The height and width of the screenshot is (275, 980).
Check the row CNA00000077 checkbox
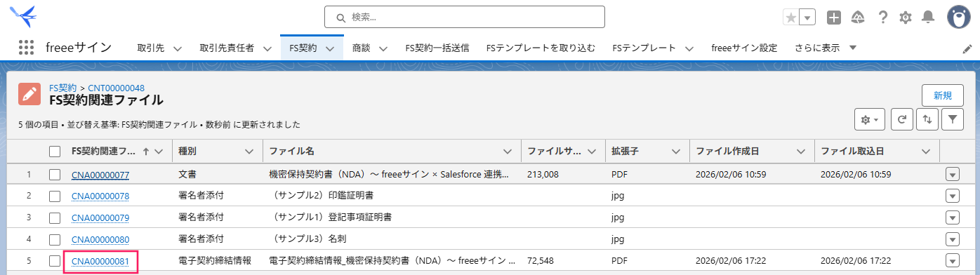click(x=55, y=174)
